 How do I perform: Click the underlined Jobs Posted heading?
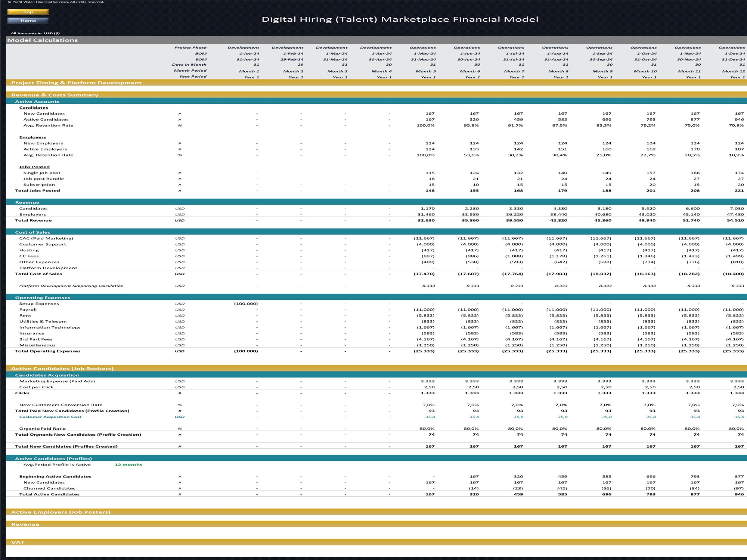click(x=34, y=167)
